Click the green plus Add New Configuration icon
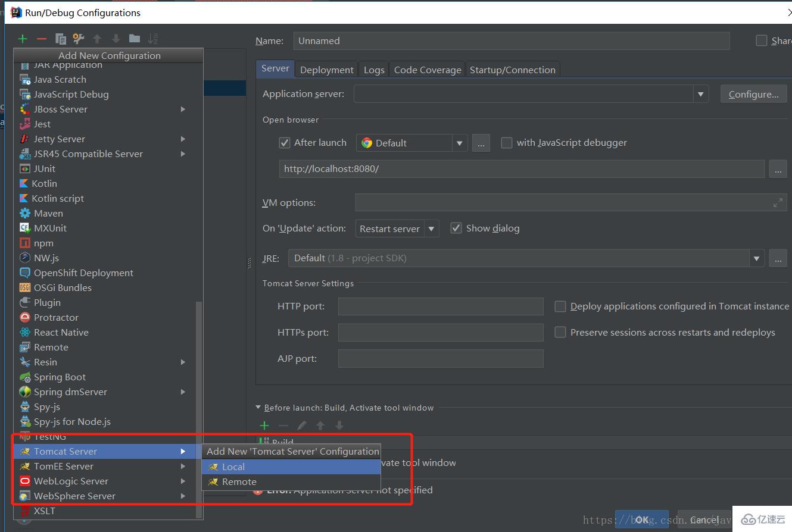 pos(23,39)
